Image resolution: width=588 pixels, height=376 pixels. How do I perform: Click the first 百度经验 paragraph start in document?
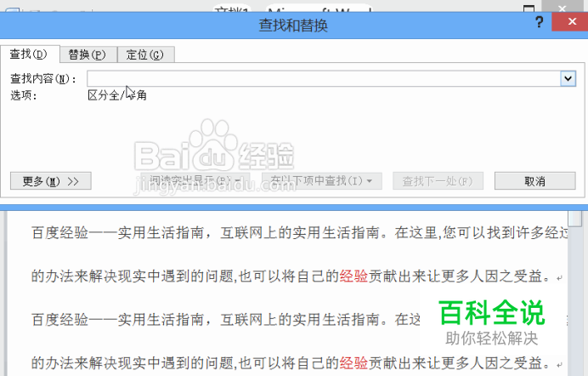60,232
